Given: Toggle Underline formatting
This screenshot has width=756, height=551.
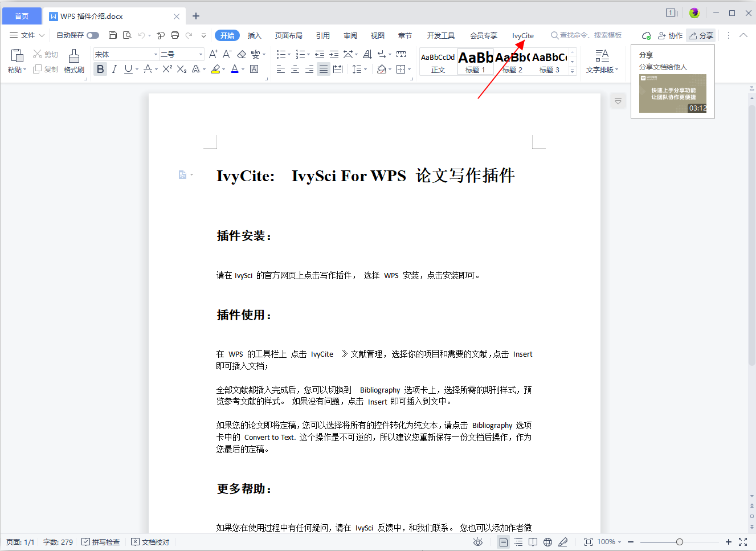Looking at the screenshot, I should (x=128, y=69).
